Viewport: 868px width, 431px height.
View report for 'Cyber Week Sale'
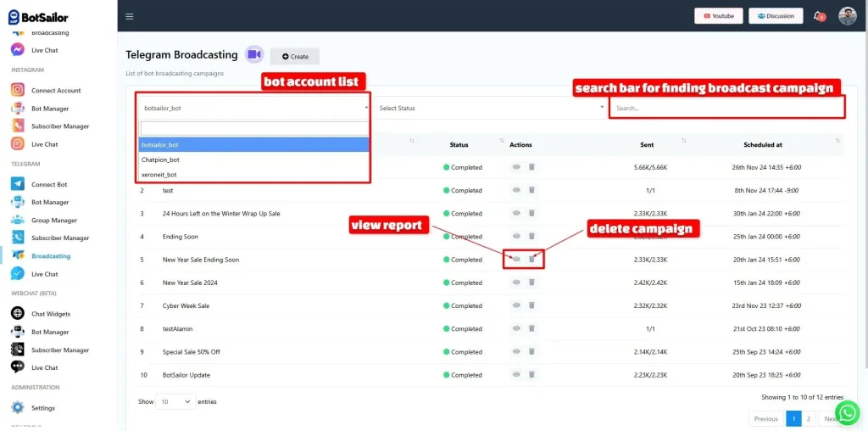(516, 305)
